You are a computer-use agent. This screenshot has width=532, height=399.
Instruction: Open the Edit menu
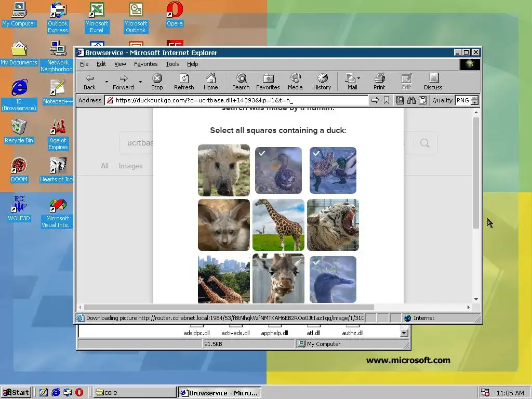point(101,64)
